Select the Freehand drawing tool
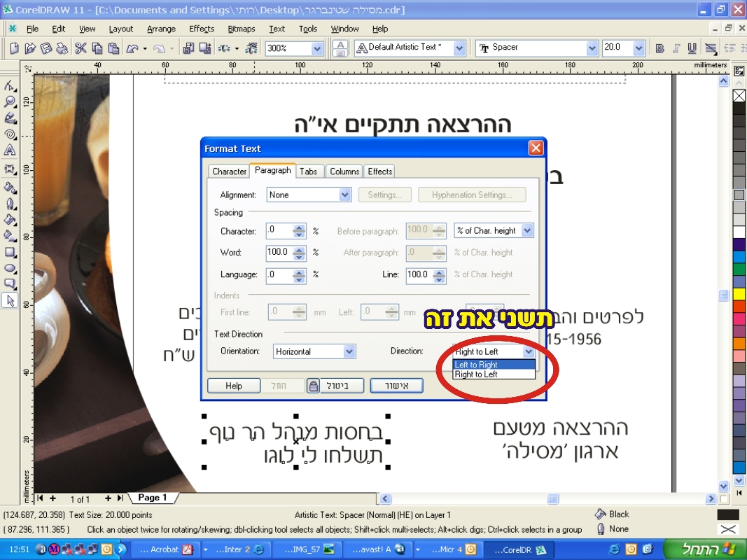747x560 pixels. (10, 118)
